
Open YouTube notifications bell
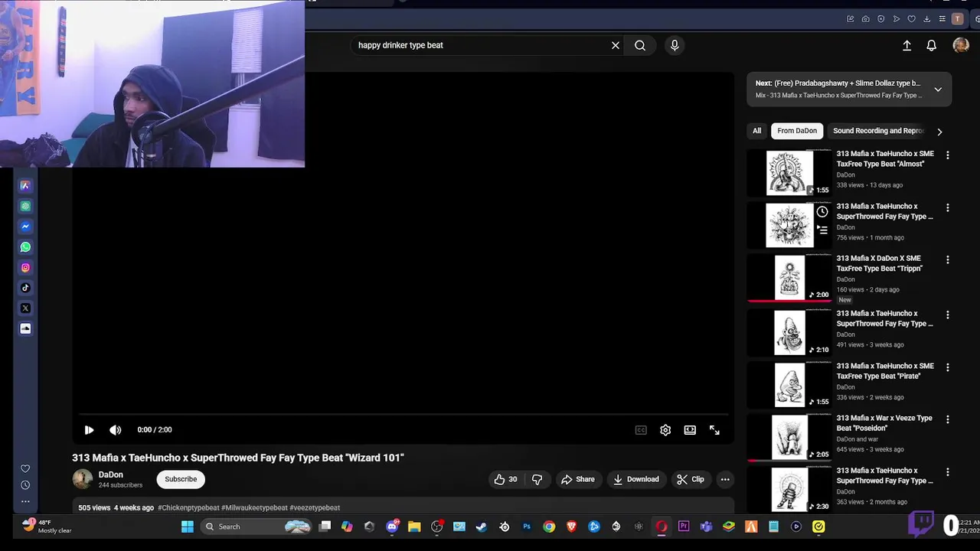[x=931, y=45]
